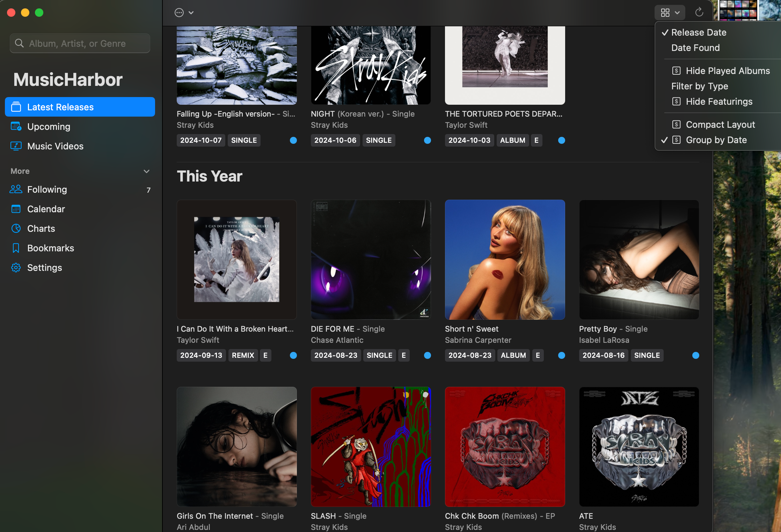Image resolution: width=781 pixels, height=532 pixels.
Task: Select Date Found sort order
Action: 695,47
